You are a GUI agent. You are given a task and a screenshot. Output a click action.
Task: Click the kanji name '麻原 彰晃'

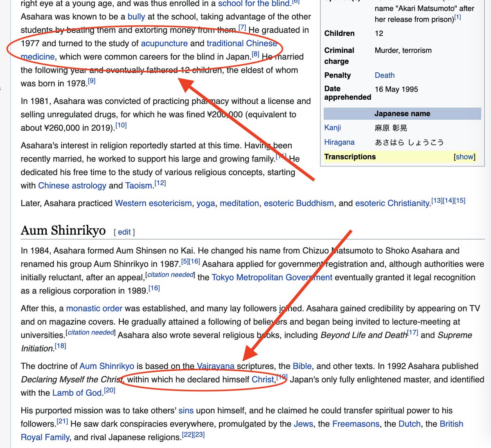tap(391, 128)
